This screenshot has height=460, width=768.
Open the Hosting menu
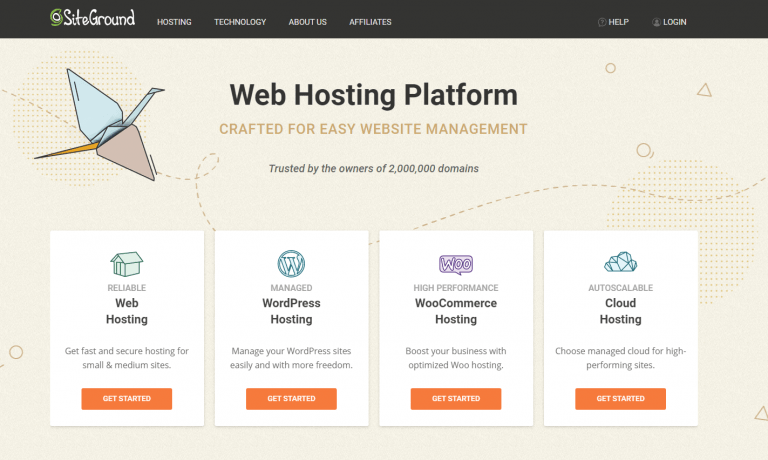tap(174, 22)
